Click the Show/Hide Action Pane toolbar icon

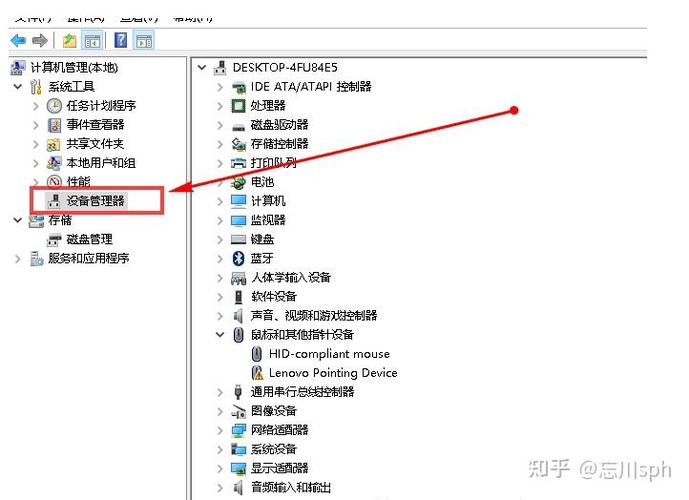[144, 41]
